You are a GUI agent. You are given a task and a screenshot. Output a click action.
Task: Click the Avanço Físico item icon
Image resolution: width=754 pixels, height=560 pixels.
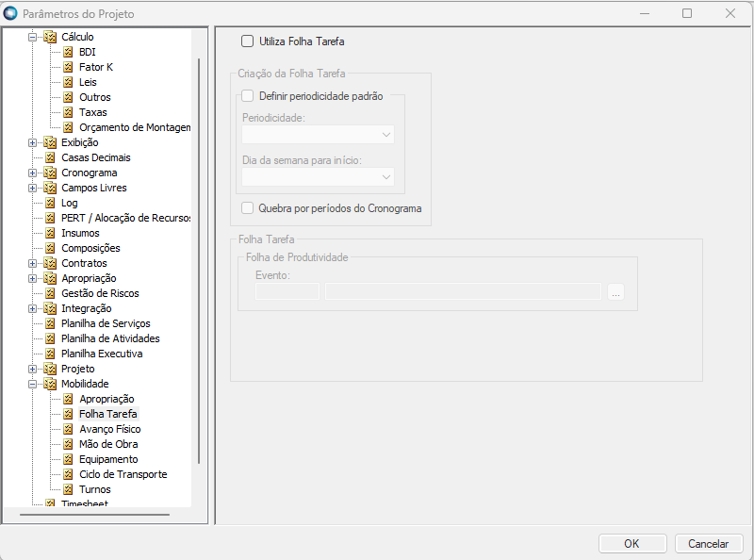(x=68, y=429)
